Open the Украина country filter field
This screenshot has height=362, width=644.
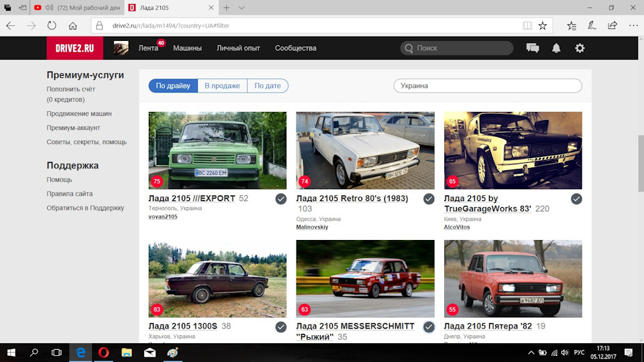[x=488, y=86]
